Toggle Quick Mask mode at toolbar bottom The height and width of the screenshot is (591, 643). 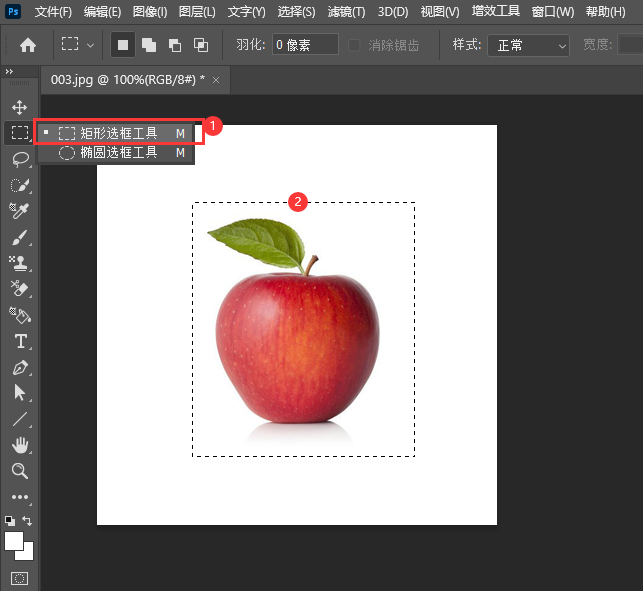(x=19, y=578)
